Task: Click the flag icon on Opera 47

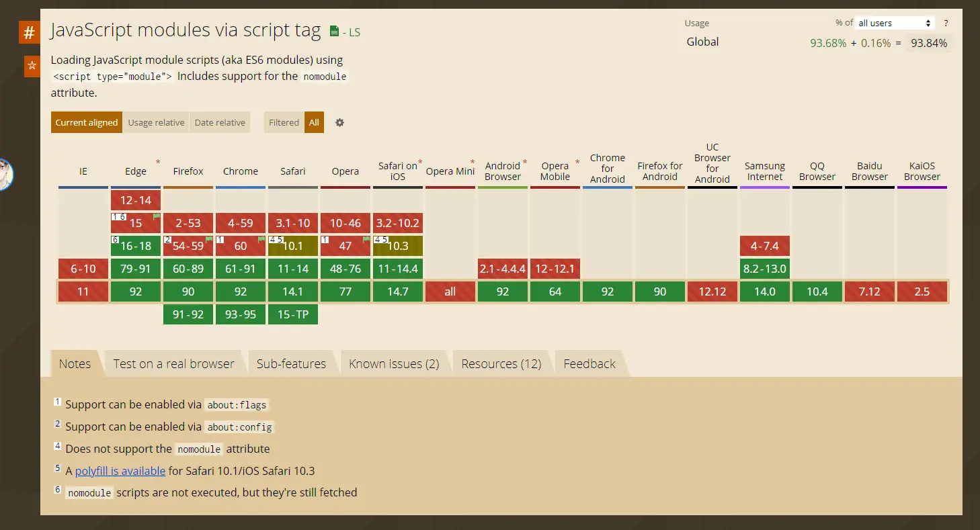Action: (366, 239)
